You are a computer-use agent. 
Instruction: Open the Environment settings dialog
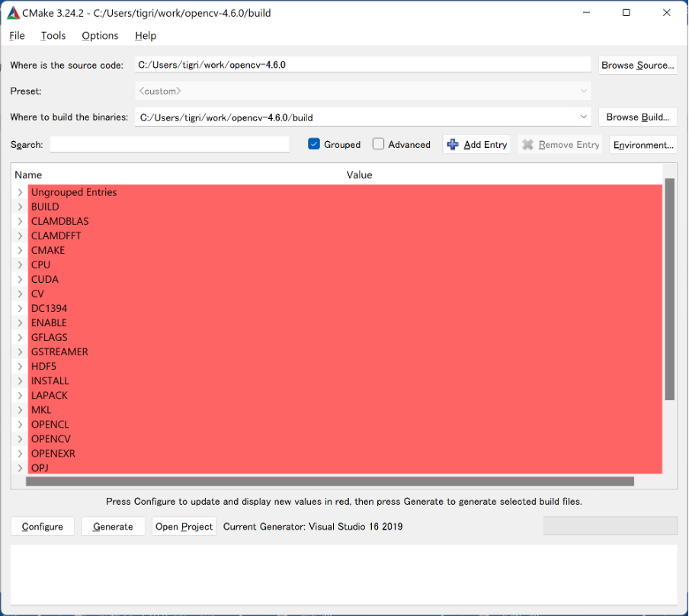643,144
